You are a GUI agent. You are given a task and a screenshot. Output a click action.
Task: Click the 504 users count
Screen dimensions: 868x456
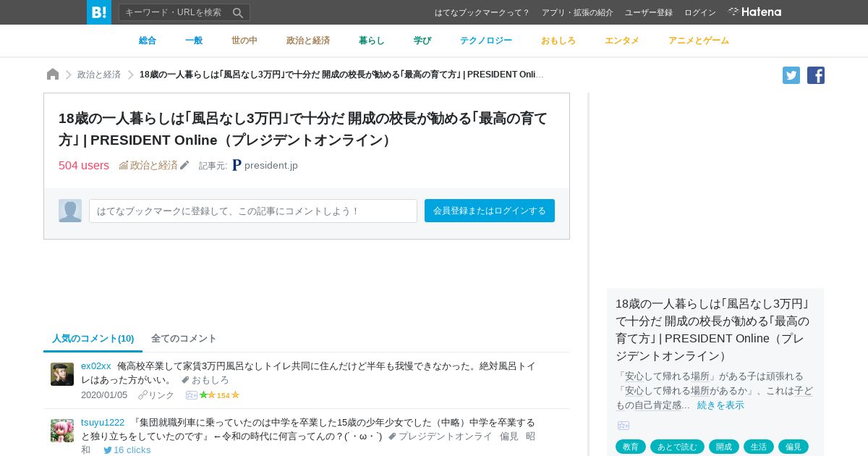84,165
